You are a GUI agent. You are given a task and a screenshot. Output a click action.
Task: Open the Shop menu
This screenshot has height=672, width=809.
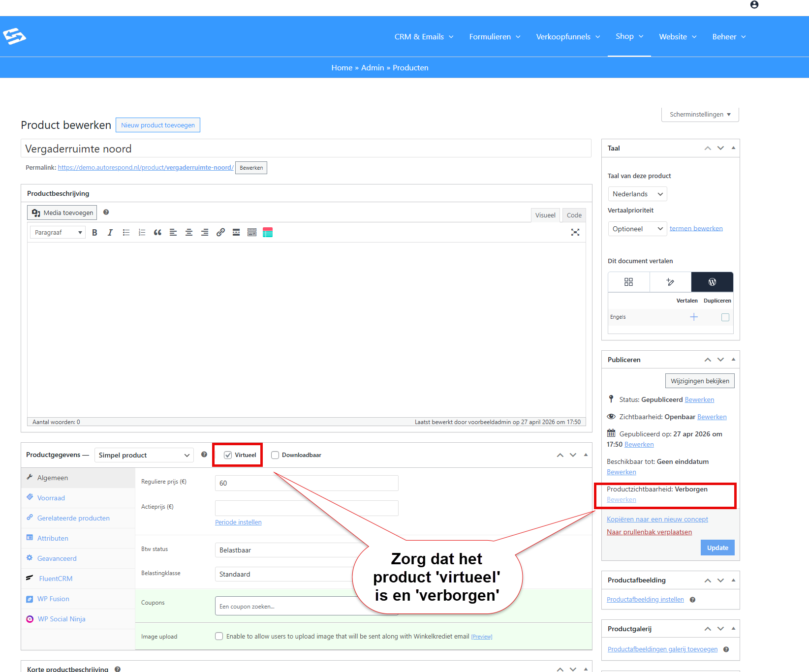point(629,36)
